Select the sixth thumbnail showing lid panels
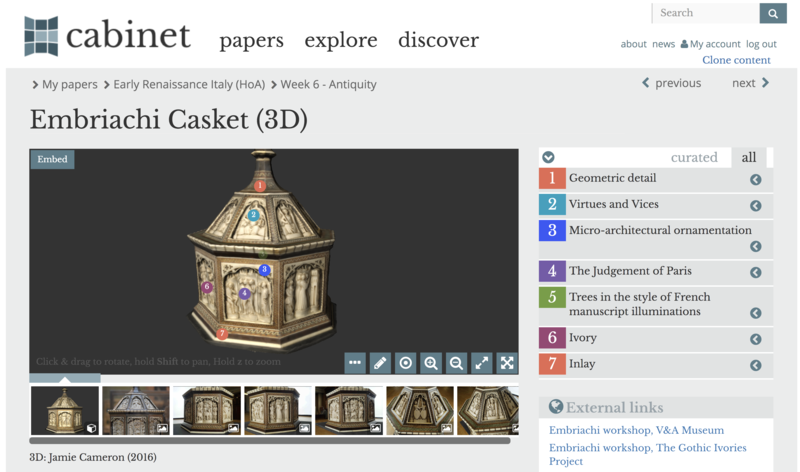The height and width of the screenshot is (472, 800). pos(420,410)
